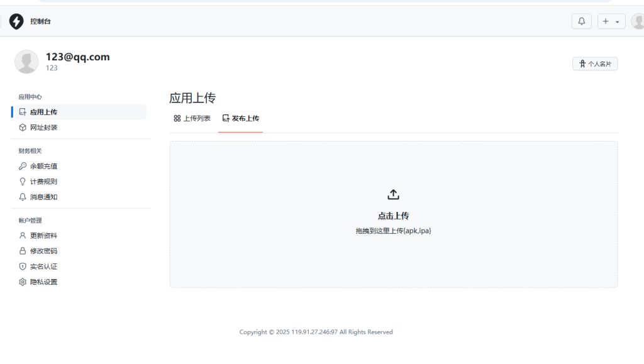Open 控制台 in the top bar
The width and height of the screenshot is (644, 364).
click(x=39, y=21)
